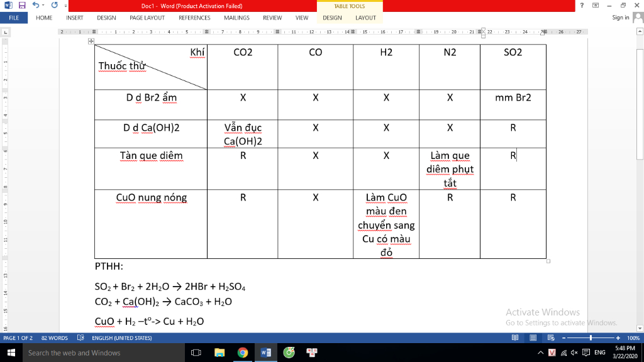Click the CuO + H2 equation line
This screenshot has width=644, height=362.
(x=149, y=321)
